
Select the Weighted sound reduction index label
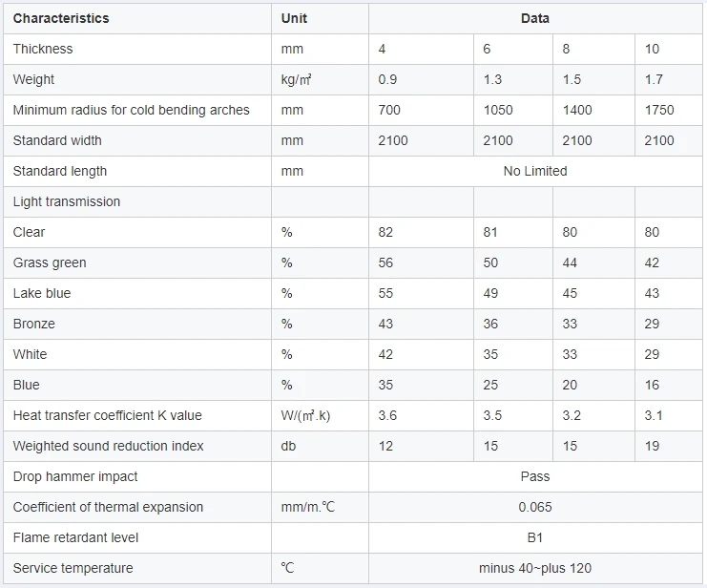[109, 446]
